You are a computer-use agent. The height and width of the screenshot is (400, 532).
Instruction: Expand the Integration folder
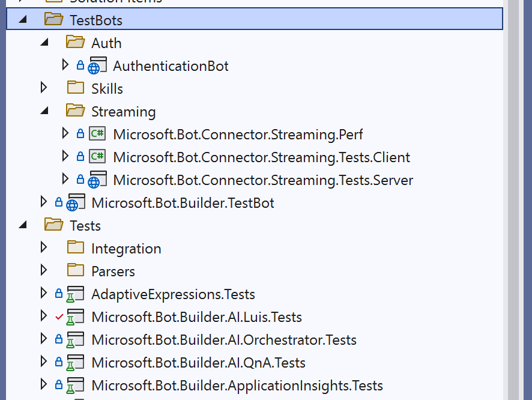click(43, 247)
